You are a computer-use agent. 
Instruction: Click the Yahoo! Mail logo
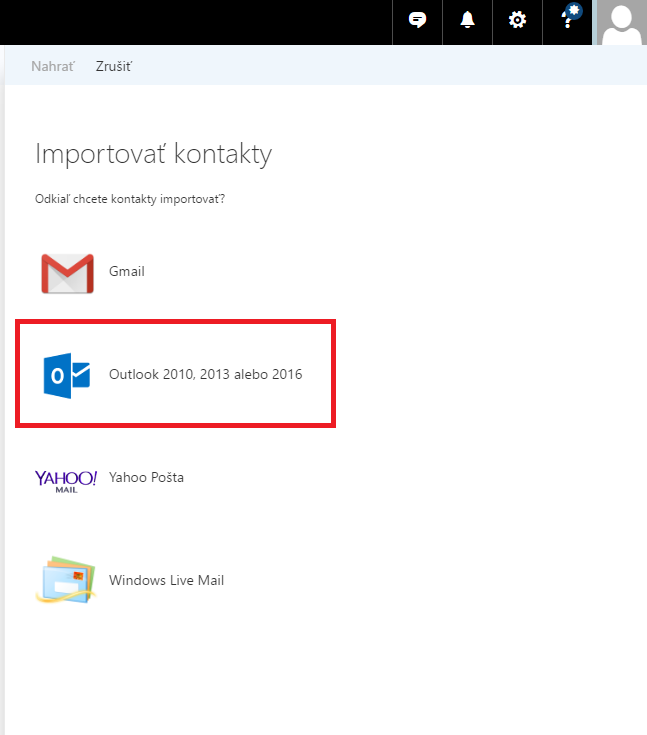coord(66,481)
